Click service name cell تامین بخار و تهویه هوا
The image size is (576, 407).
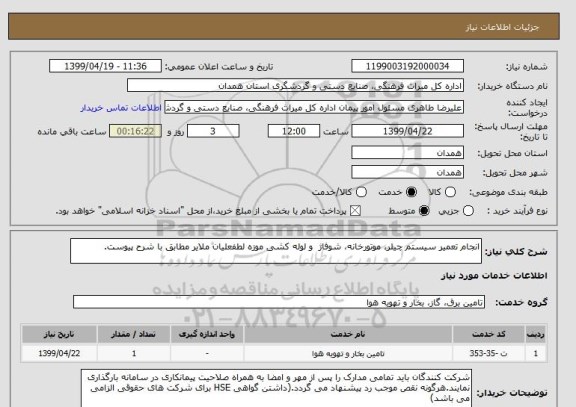(348, 353)
